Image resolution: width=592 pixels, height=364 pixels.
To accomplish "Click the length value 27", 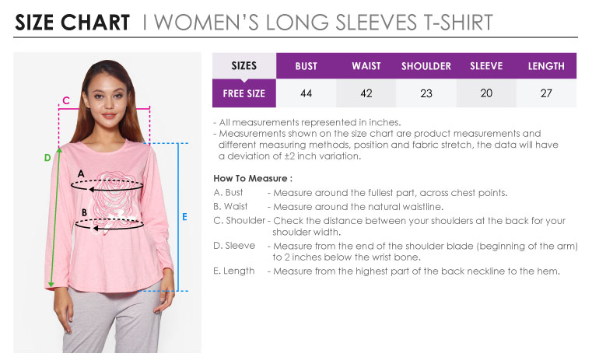I will click(546, 93).
